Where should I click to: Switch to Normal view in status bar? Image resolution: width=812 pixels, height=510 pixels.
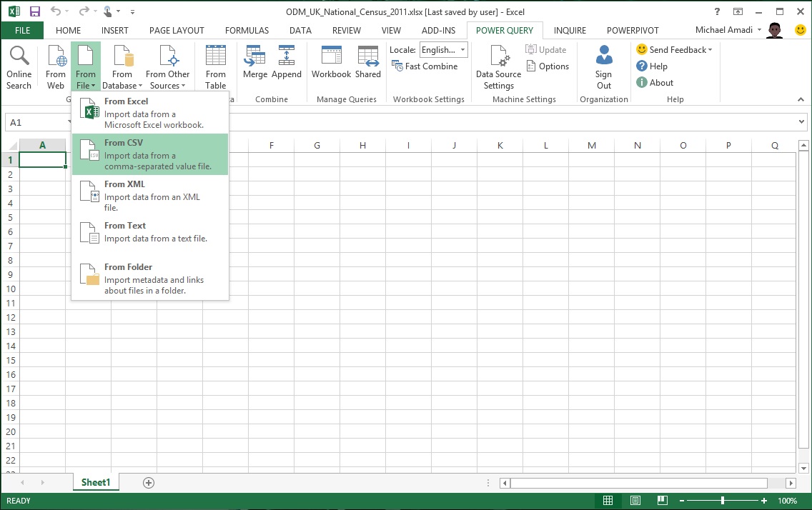(x=608, y=500)
